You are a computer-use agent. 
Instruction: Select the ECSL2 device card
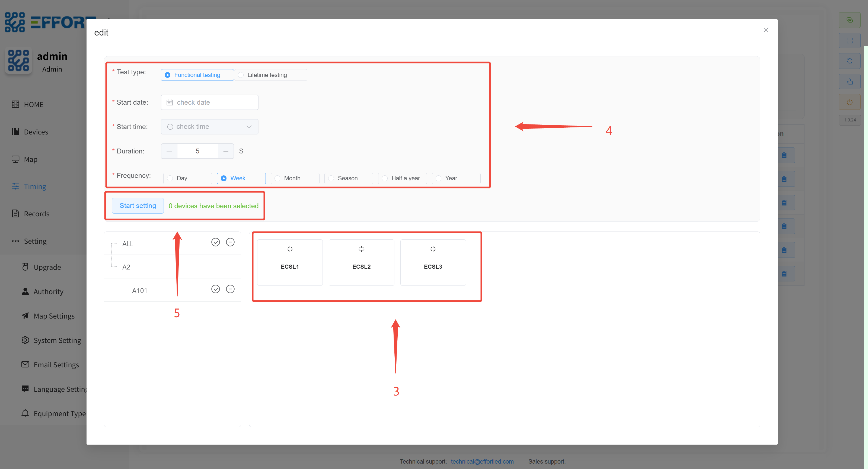coord(361,262)
